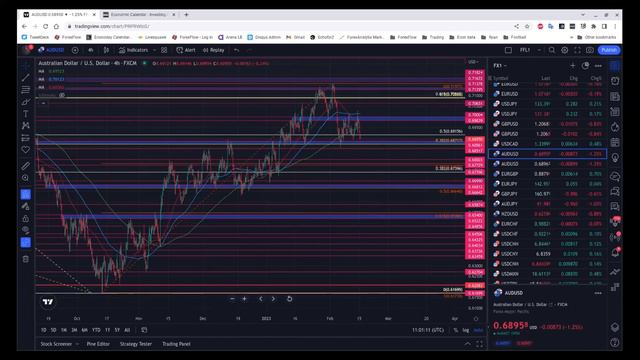
Task: Open the Stock Screener tab
Action: coord(56,344)
